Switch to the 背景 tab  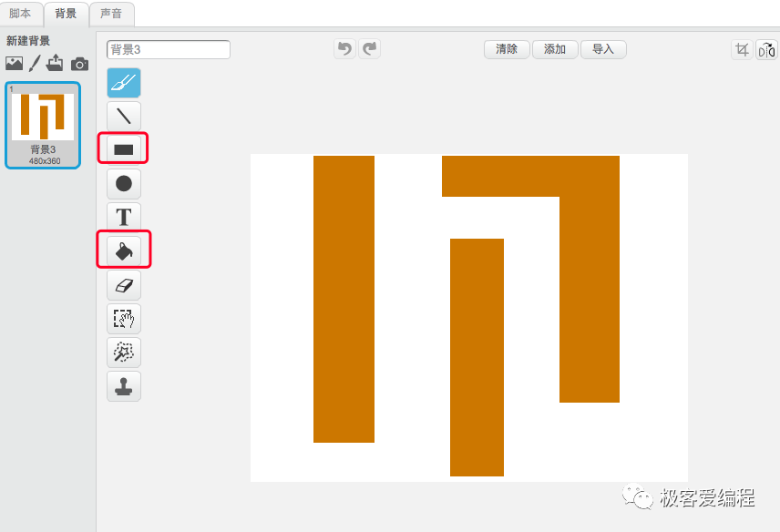point(67,14)
